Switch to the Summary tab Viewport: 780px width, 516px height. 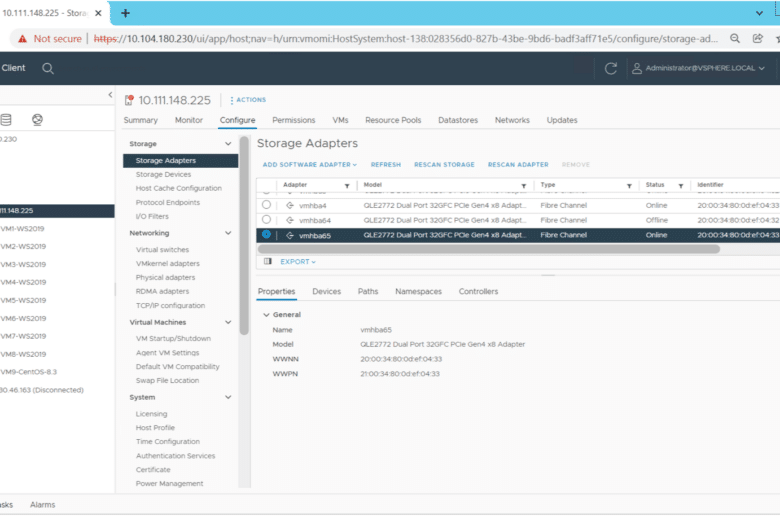point(140,120)
